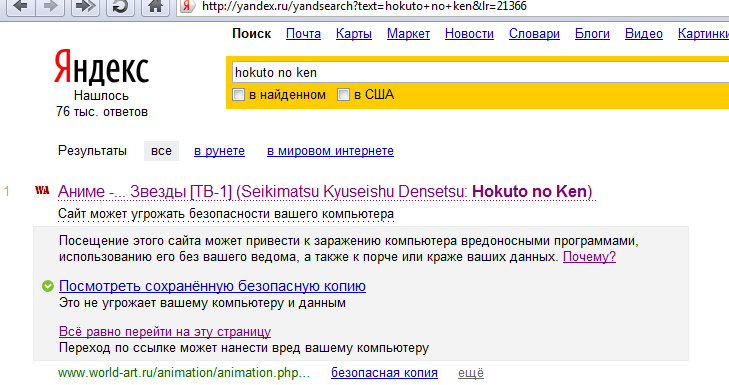The width and height of the screenshot is (729, 385).
Task: Open the Картинки service link
Action: [x=703, y=34]
